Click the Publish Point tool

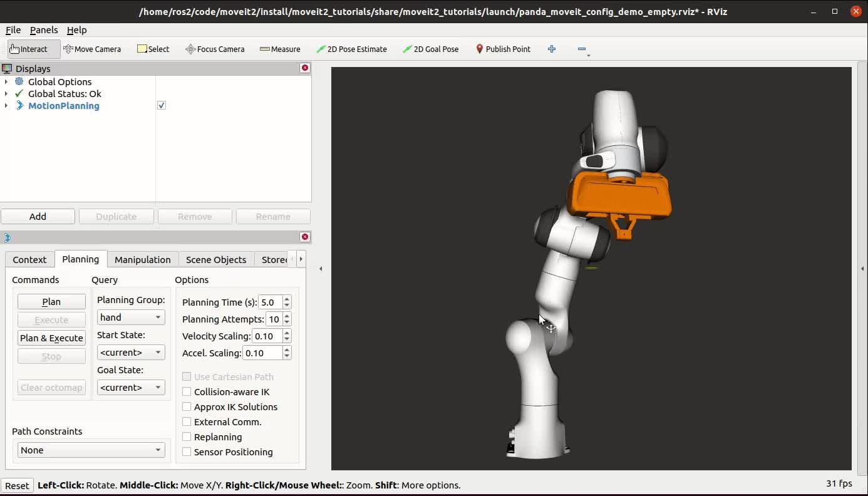[503, 49]
